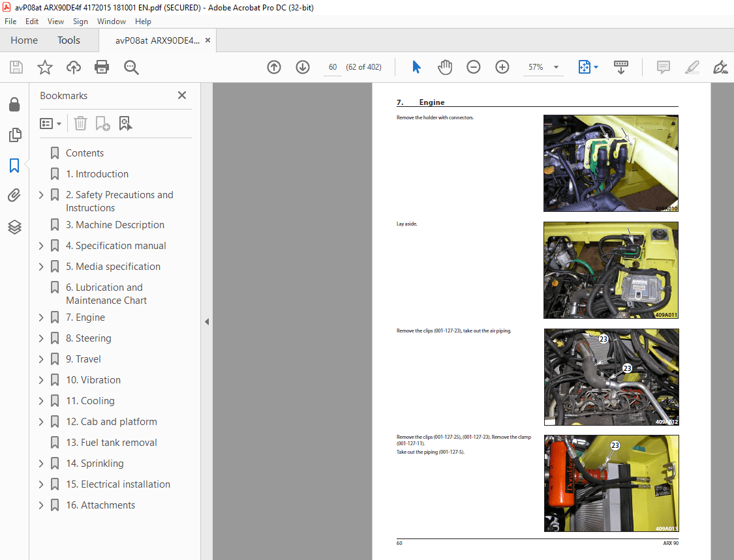Click the page number input field
734x560 pixels.
coord(333,66)
